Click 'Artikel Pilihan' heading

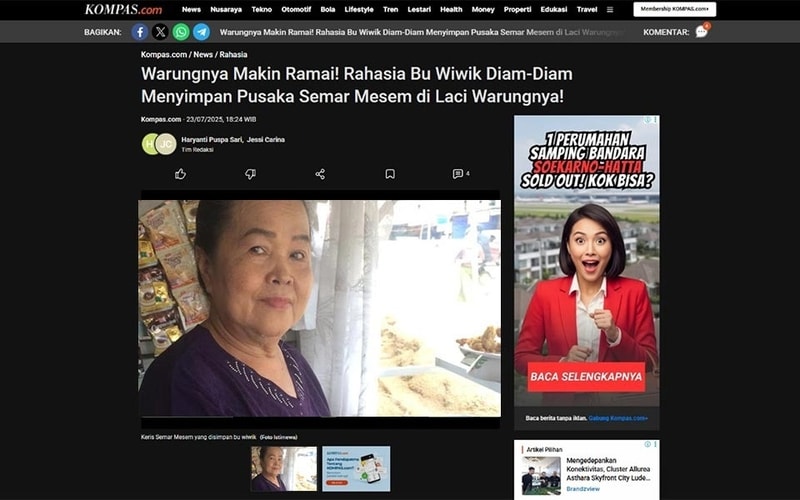(x=544, y=450)
